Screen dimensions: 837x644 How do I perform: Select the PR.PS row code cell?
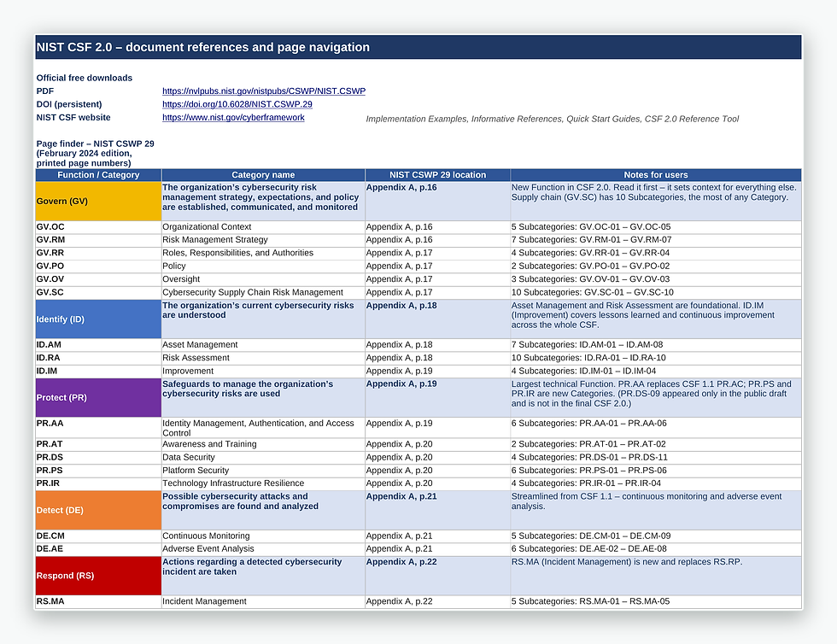tap(98, 471)
